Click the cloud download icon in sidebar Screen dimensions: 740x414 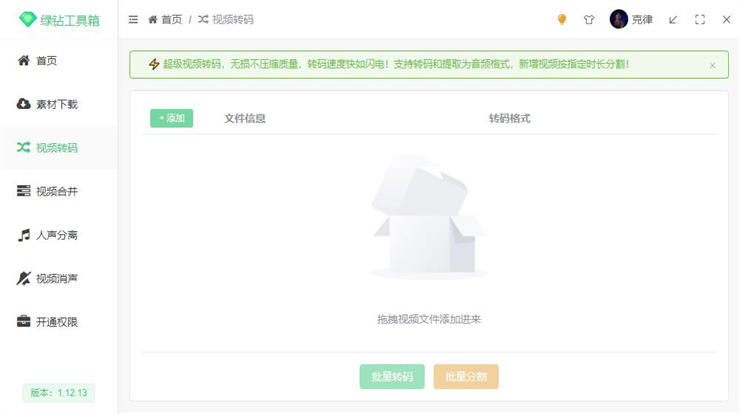[x=24, y=104]
